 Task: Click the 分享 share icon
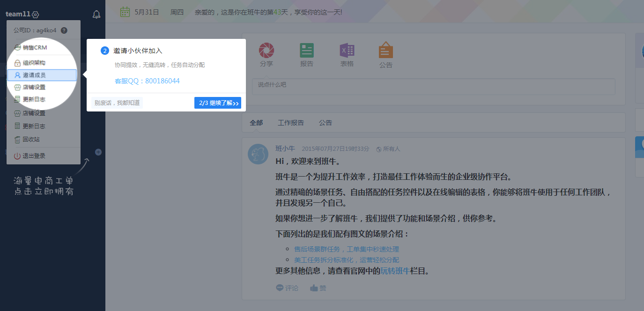266,51
